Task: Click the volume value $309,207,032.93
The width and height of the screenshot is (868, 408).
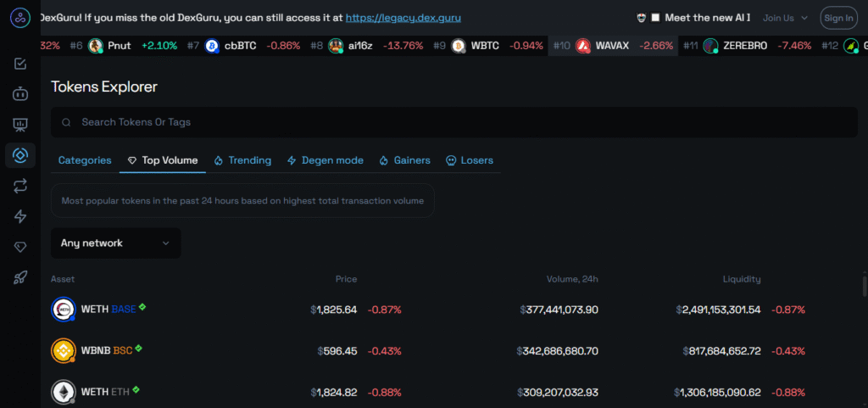Action: click(x=558, y=393)
